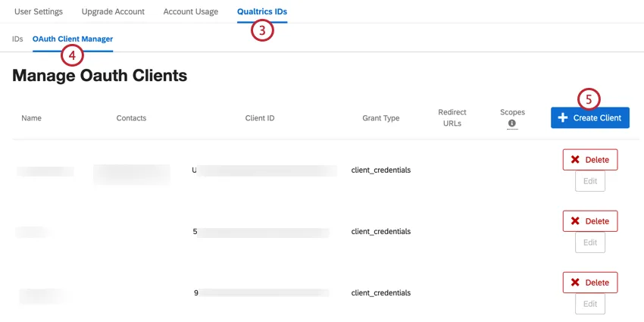Select the OAuth Client Manager sub-tab
Screen dimensions: 644x322
pyautogui.click(x=73, y=39)
